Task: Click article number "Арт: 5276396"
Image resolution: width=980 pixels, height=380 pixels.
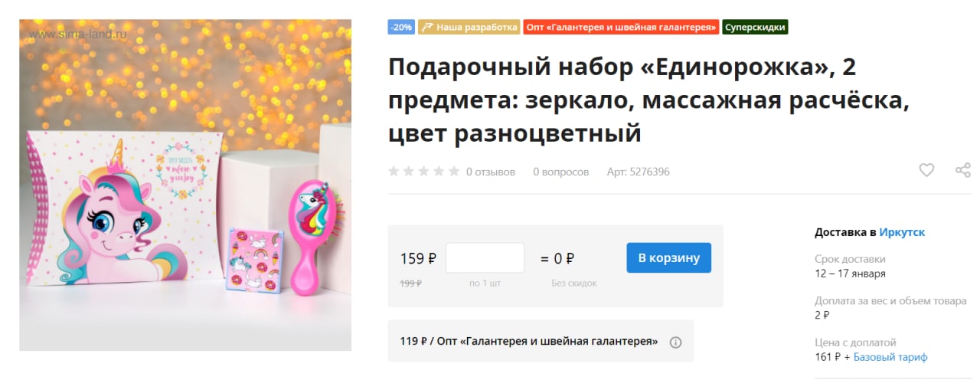Action: click(639, 172)
